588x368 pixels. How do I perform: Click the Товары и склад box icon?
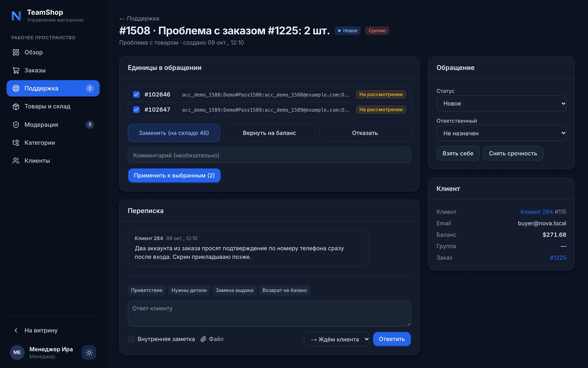click(16, 106)
